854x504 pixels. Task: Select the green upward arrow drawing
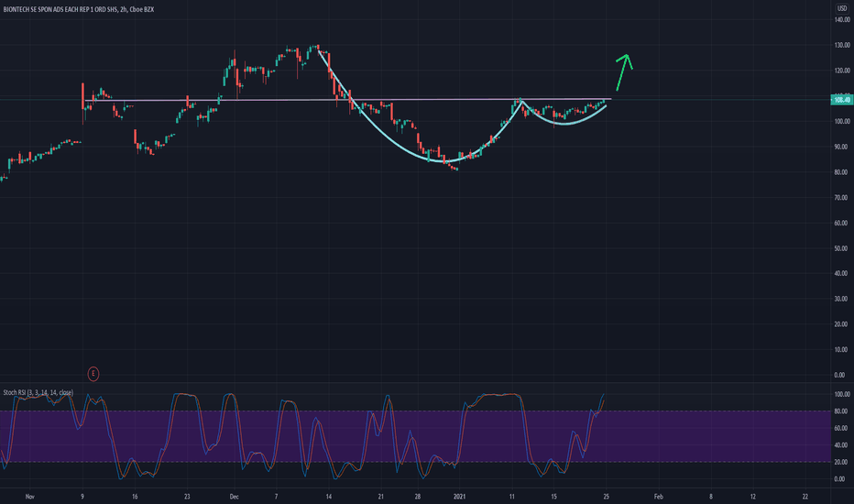624,71
